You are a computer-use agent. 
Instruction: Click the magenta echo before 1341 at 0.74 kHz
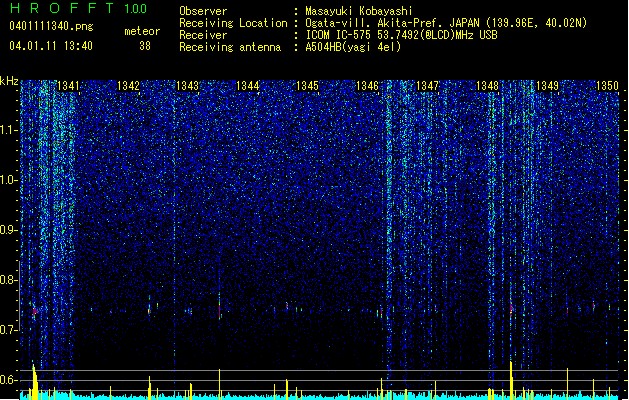[35, 311]
